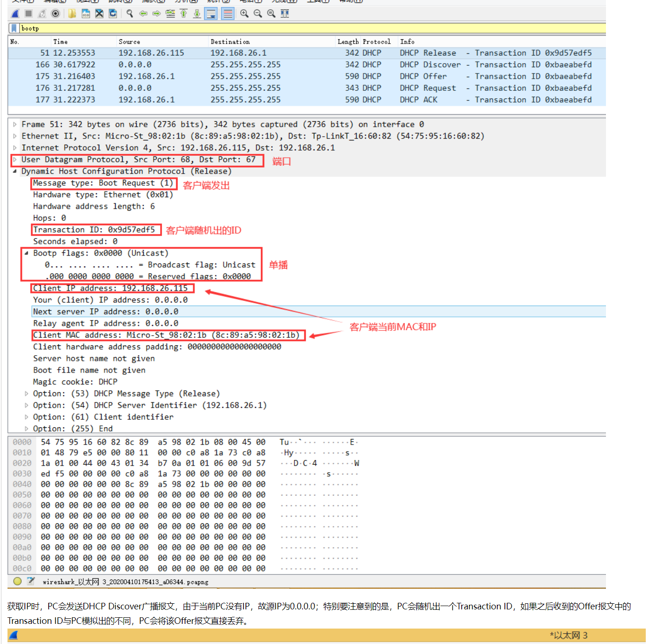Edit capture file comment icon

tap(31, 581)
